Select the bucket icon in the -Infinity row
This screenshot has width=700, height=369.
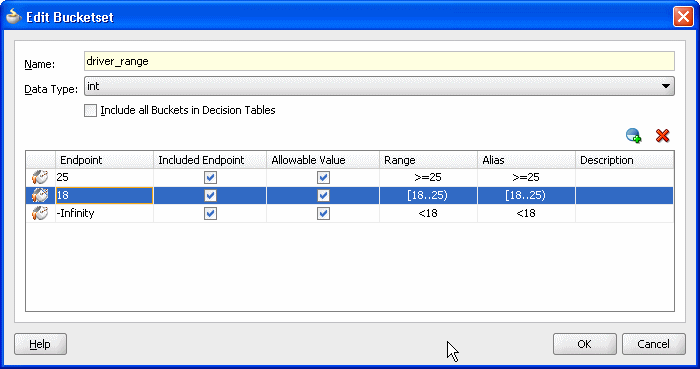pos(40,213)
